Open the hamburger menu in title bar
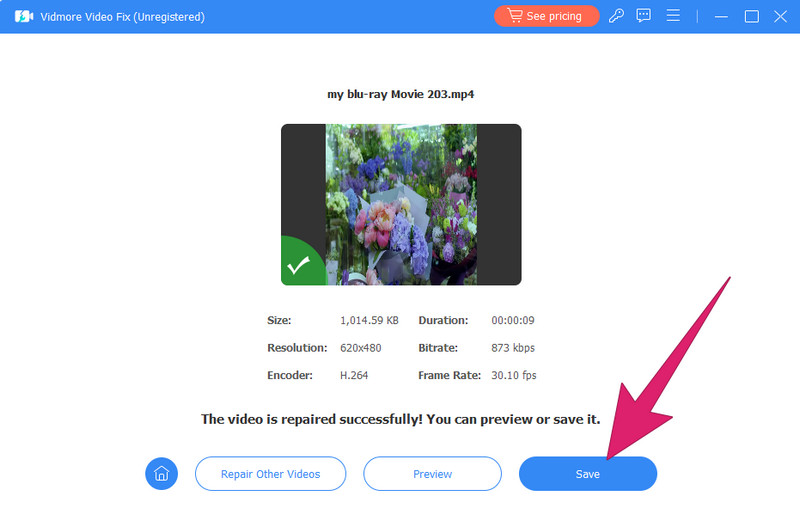Image resolution: width=800 pixels, height=515 pixels. tap(673, 16)
